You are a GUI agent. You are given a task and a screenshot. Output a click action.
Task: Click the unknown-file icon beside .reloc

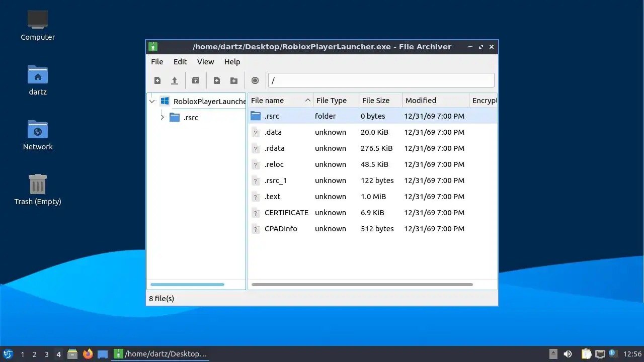256,164
